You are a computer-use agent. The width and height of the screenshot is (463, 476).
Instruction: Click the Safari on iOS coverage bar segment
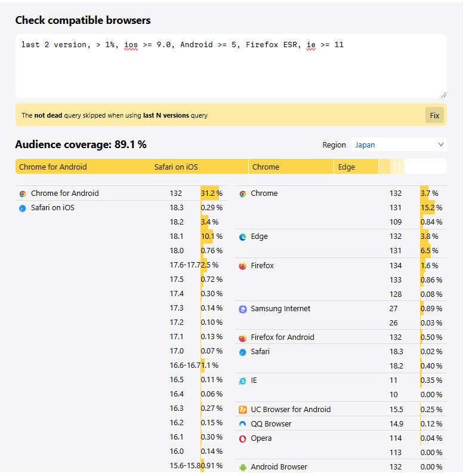point(199,167)
